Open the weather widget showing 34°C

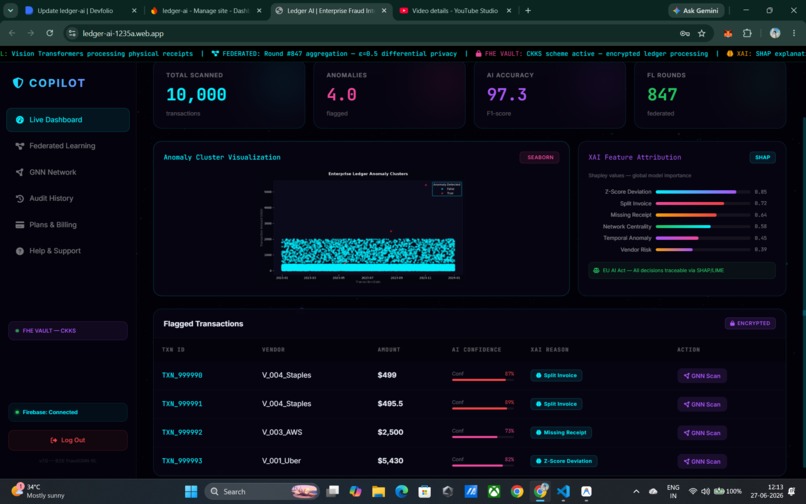click(x=37, y=492)
